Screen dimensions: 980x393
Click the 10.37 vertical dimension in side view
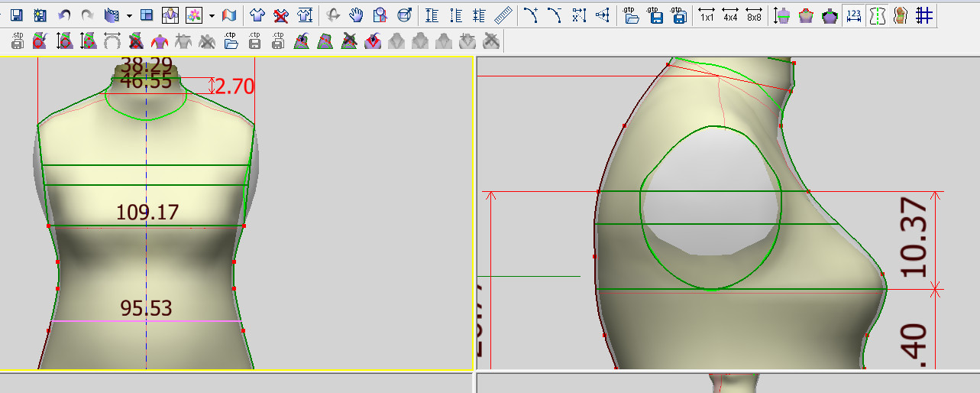point(914,238)
